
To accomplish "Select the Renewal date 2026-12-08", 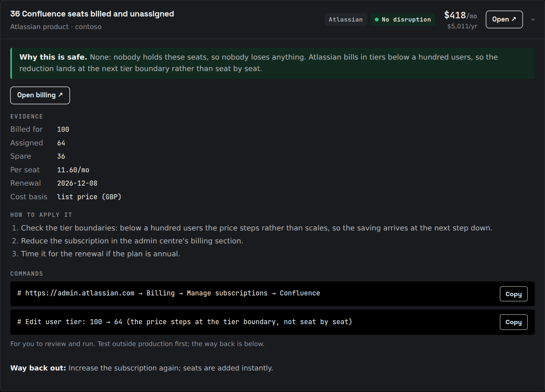I will click(77, 183).
